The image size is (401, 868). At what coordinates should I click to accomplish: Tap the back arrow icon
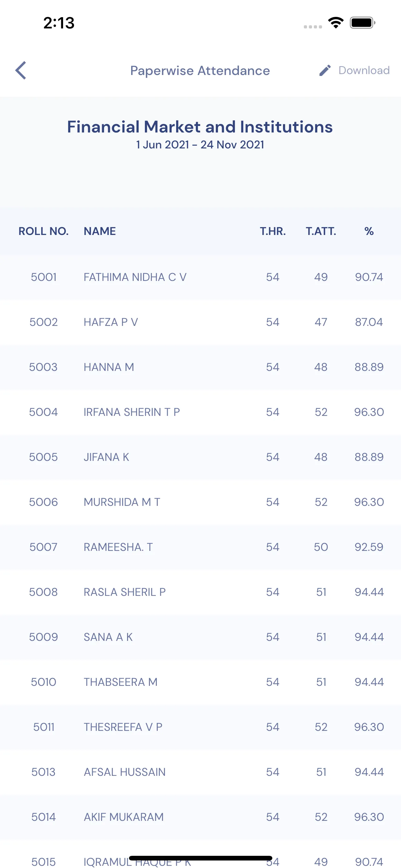pos(21,70)
